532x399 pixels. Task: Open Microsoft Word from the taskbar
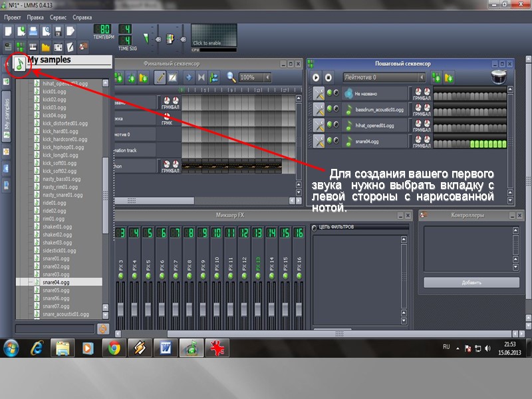(x=166, y=348)
